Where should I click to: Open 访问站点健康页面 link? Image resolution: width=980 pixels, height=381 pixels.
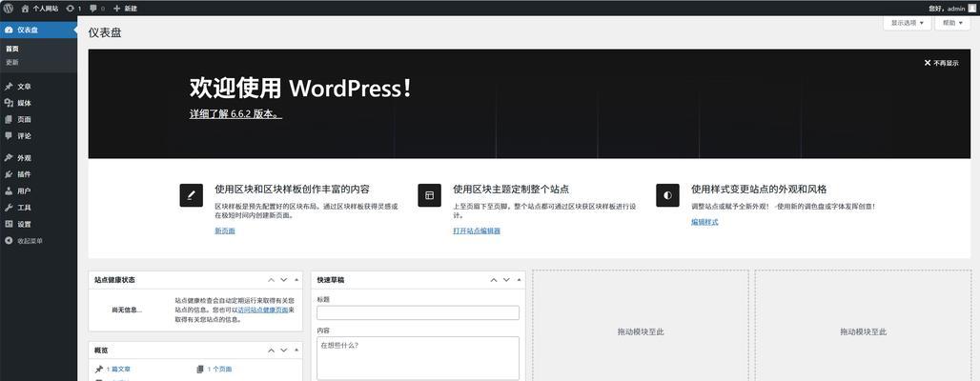pyautogui.click(x=263, y=310)
